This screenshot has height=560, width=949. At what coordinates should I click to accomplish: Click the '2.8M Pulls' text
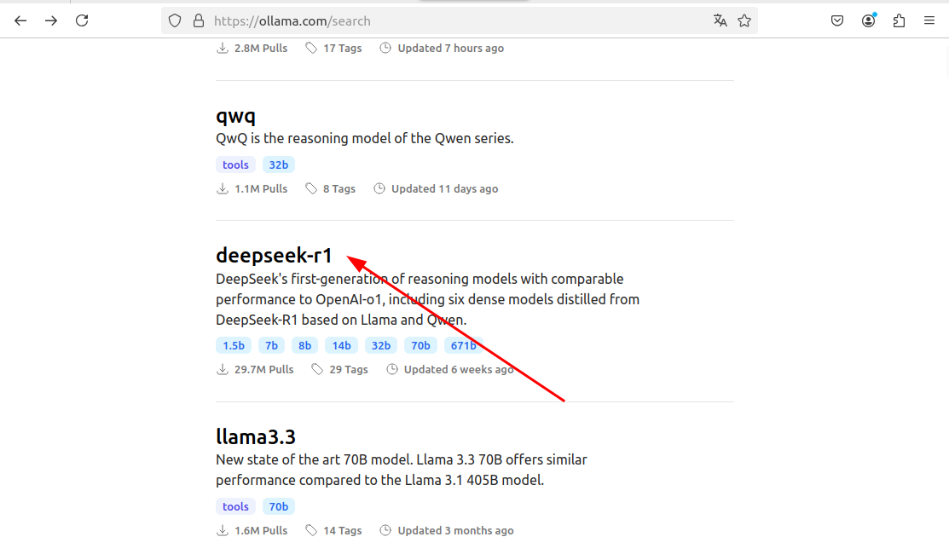[261, 49]
